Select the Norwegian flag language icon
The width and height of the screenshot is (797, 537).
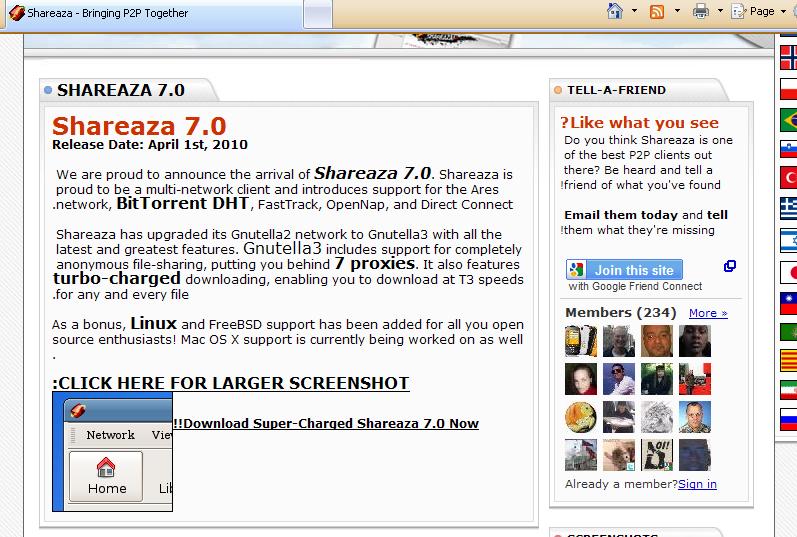pyautogui.click(x=788, y=57)
